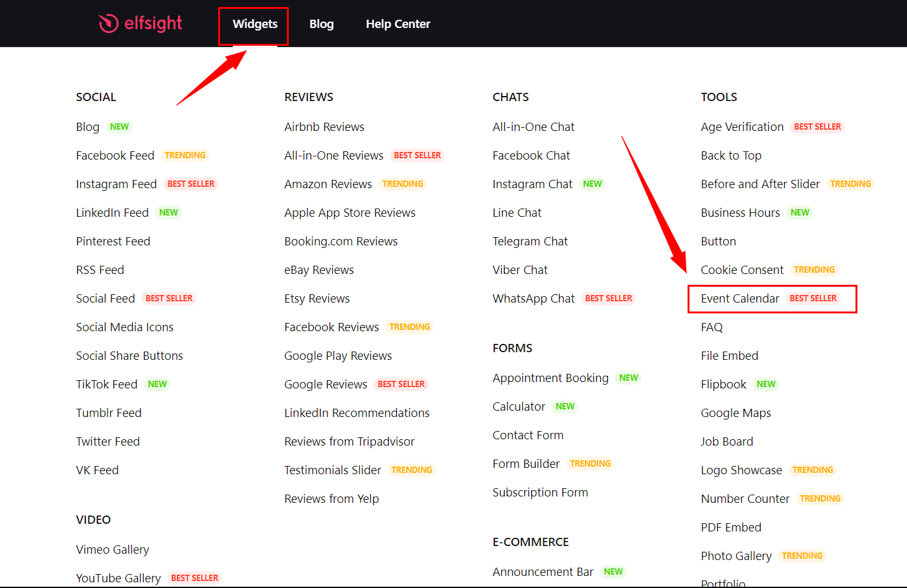Choose File Embed widget
This screenshot has height=588, width=907.
click(730, 356)
